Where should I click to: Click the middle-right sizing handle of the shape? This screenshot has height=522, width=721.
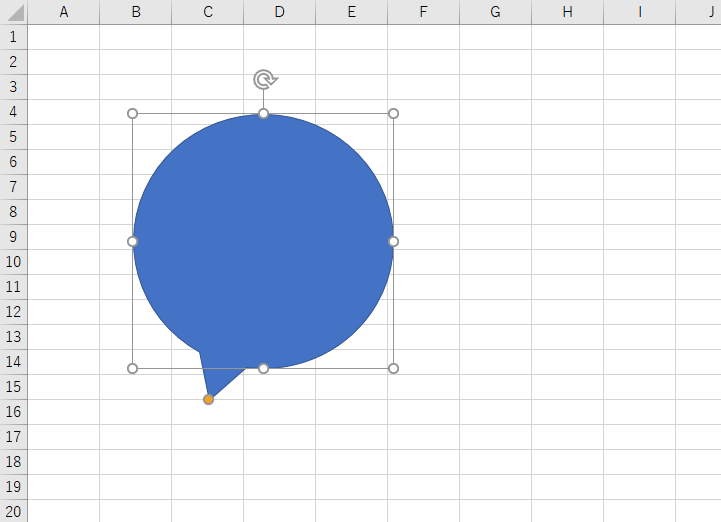(x=394, y=241)
